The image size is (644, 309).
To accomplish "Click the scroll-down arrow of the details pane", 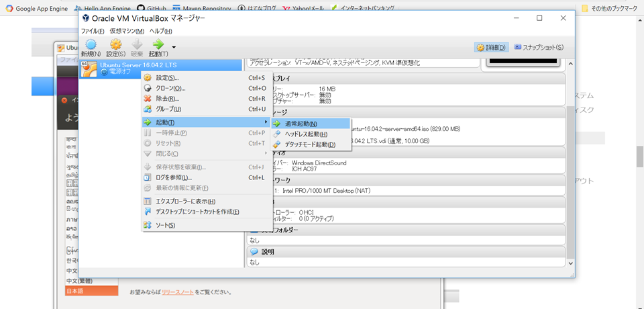I will point(570,263).
